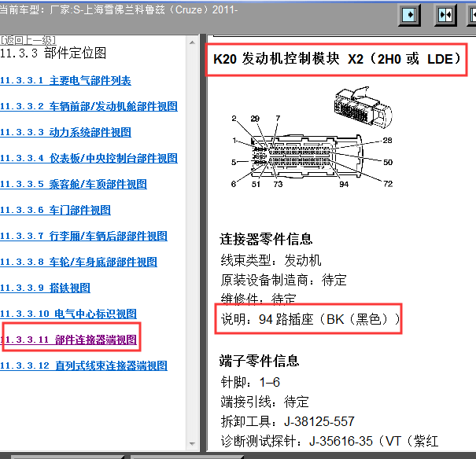Image resolution: width=476 pixels, height=459 pixels.
Task: Click text 原装设备制造商：待定
Action: point(283,280)
